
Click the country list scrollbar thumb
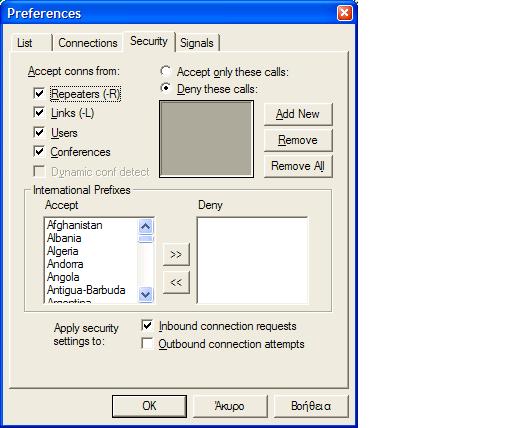(x=146, y=239)
